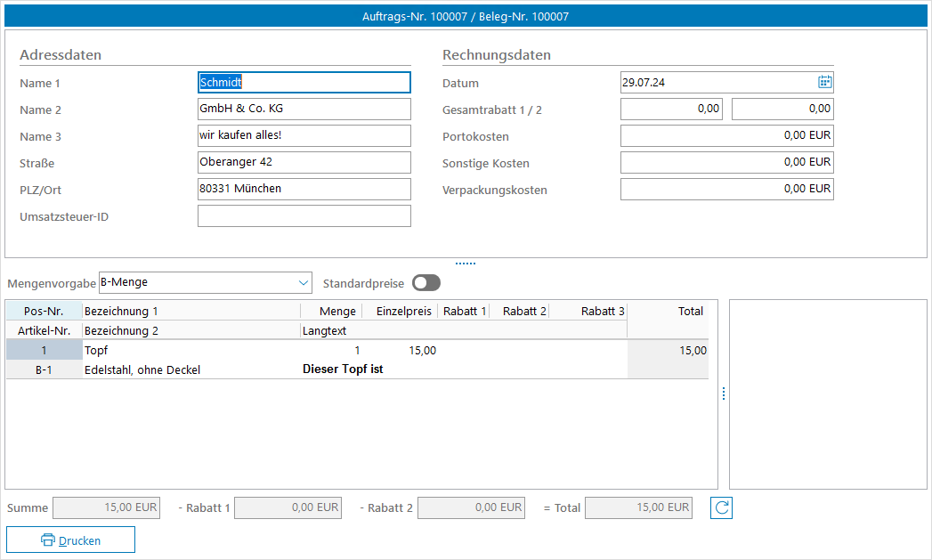This screenshot has width=932, height=560.
Task: Click the Portokosten amount field
Action: [x=726, y=136]
